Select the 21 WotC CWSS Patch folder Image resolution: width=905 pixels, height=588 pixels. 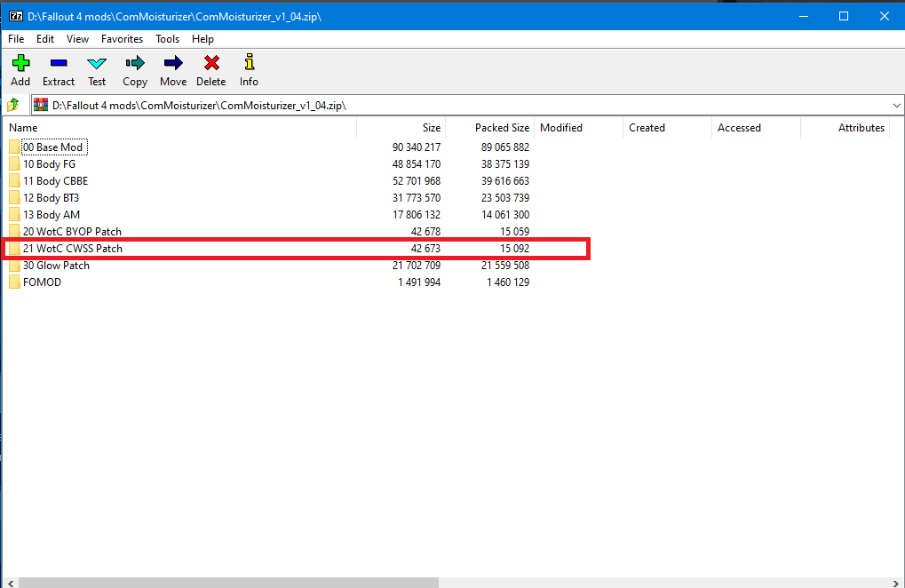(x=72, y=249)
